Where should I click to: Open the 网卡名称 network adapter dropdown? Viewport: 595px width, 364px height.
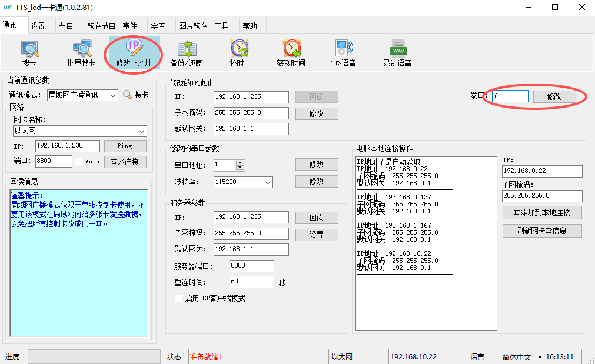click(142, 131)
